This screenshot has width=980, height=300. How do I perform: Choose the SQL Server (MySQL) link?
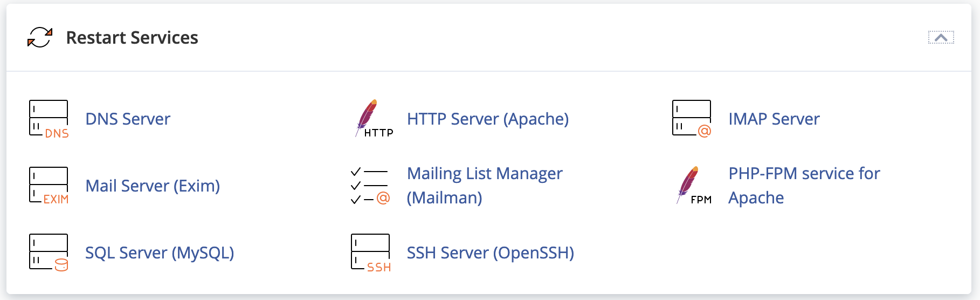[x=160, y=253]
